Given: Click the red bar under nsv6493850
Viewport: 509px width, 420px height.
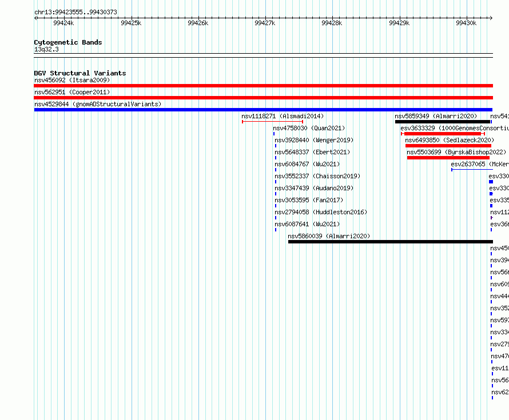Looking at the screenshot, I should point(448,146).
